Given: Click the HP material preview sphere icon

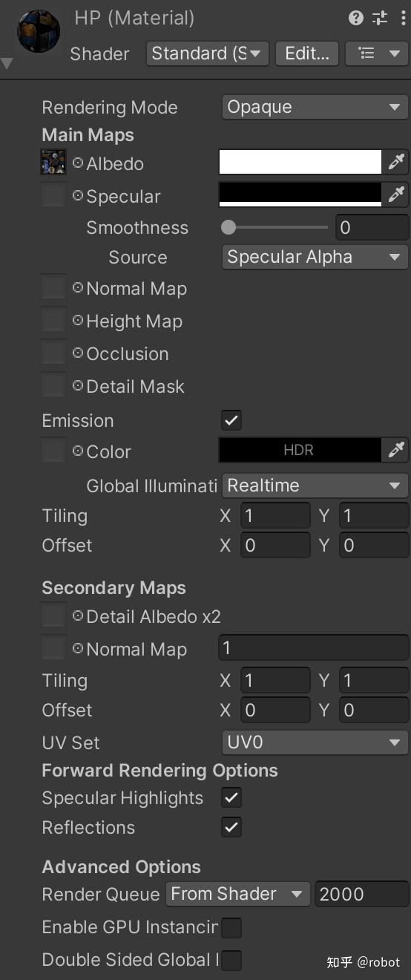Looking at the screenshot, I should pos(38,31).
